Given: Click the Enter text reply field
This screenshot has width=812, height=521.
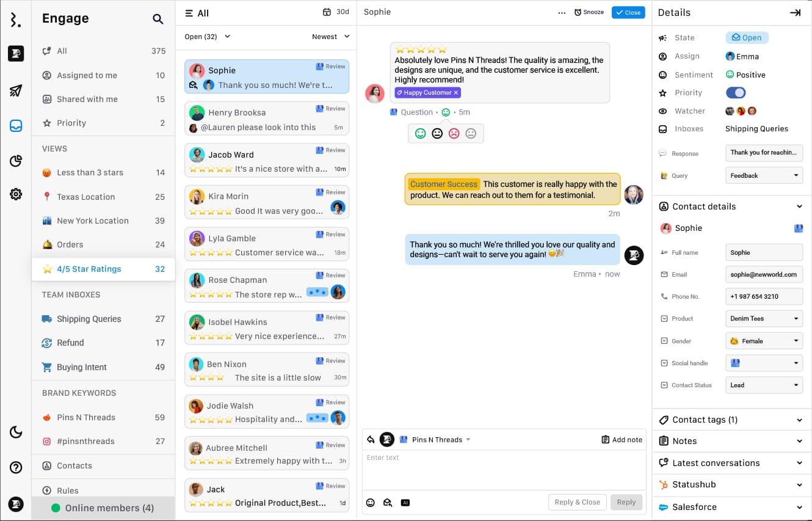Looking at the screenshot, I should [504, 470].
